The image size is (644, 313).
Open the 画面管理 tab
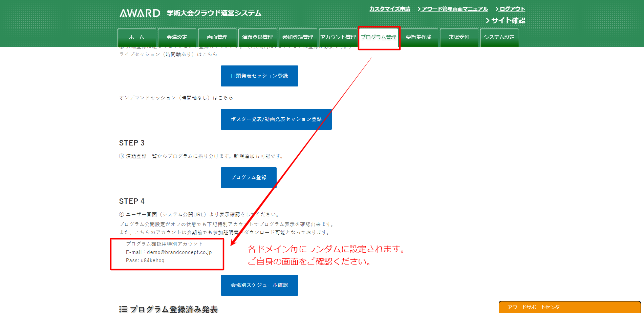[217, 37]
